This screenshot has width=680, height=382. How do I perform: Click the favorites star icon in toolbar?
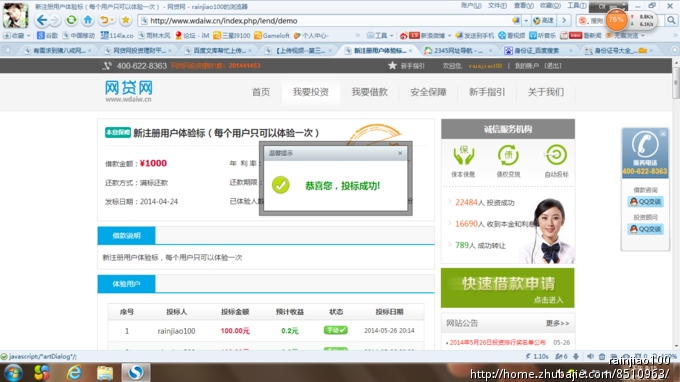[x=125, y=20]
